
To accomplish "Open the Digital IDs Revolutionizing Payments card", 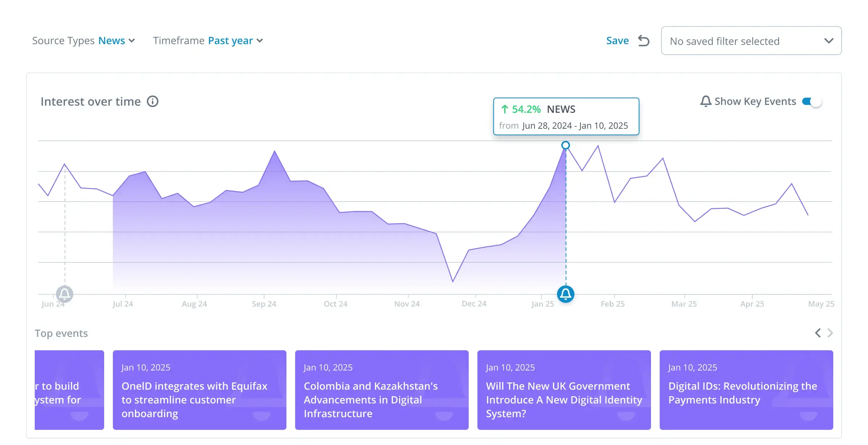I will coord(746,390).
